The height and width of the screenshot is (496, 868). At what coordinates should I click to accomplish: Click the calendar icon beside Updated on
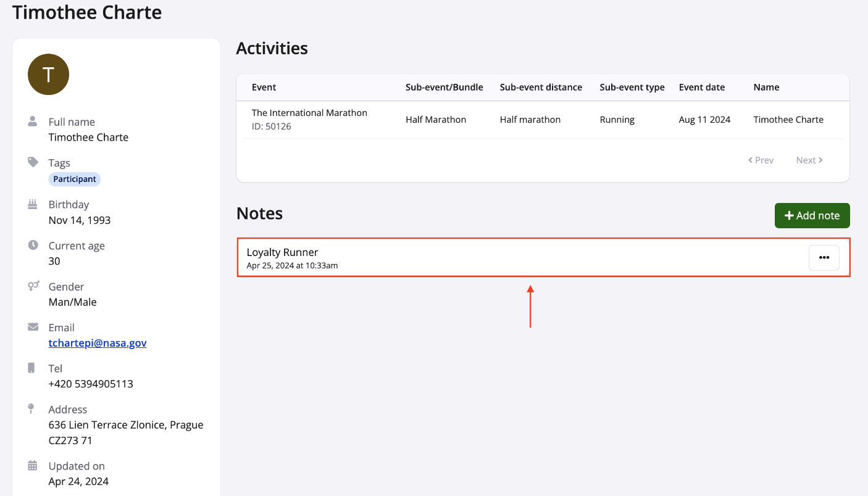pyautogui.click(x=33, y=465)
